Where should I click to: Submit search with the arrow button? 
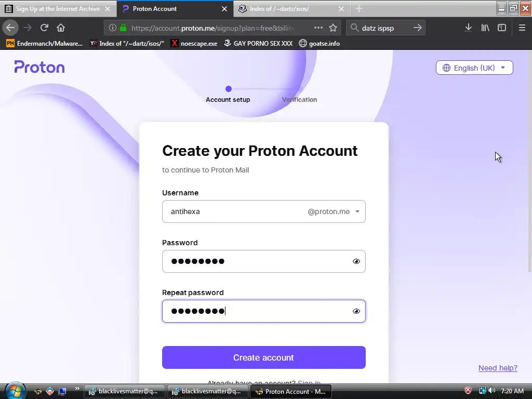click(418, 28)
